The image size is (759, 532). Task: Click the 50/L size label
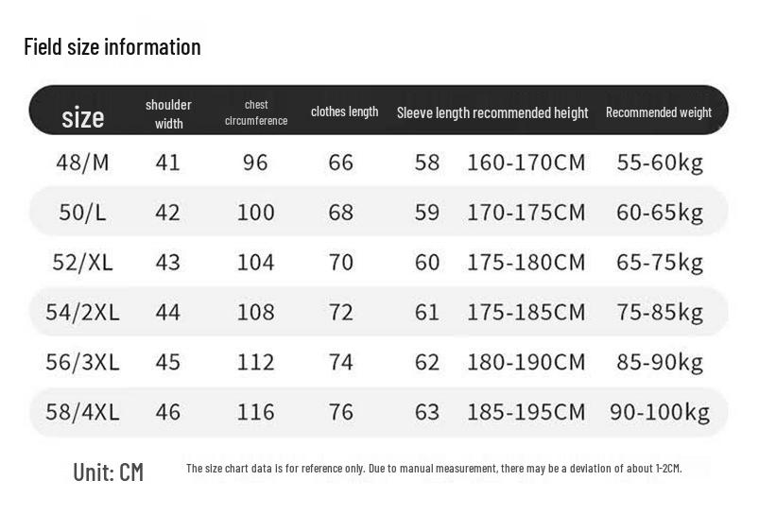(82, 212)
